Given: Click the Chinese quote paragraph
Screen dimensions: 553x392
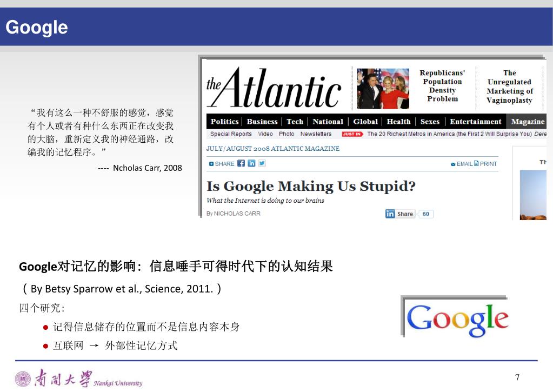Looking at the screenshot, I should (101, 132).
